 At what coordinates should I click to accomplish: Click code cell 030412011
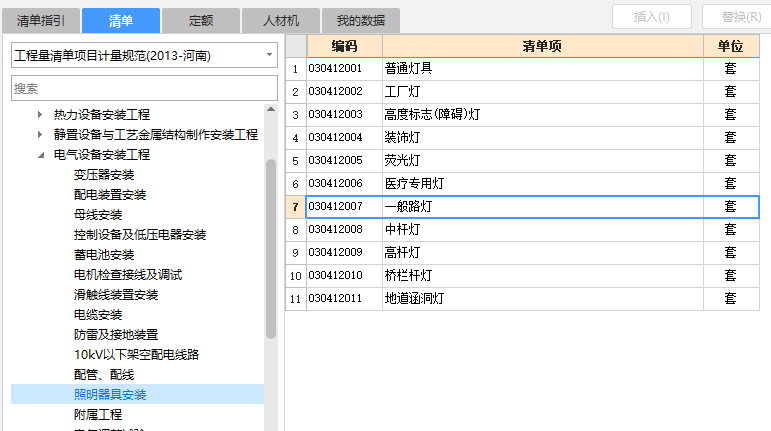coord(344,299)
